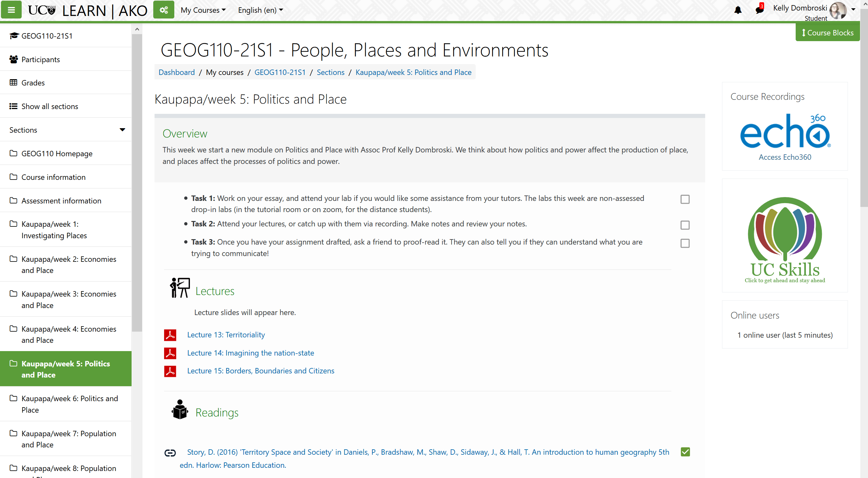This screenshot has height=478, width=868.
Task: Collapse the Sections expander arrow
Action: tap(122, 130)
